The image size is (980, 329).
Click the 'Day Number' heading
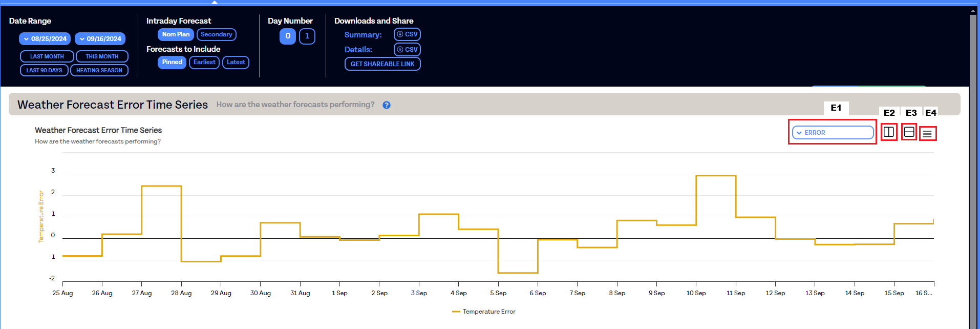290,21
